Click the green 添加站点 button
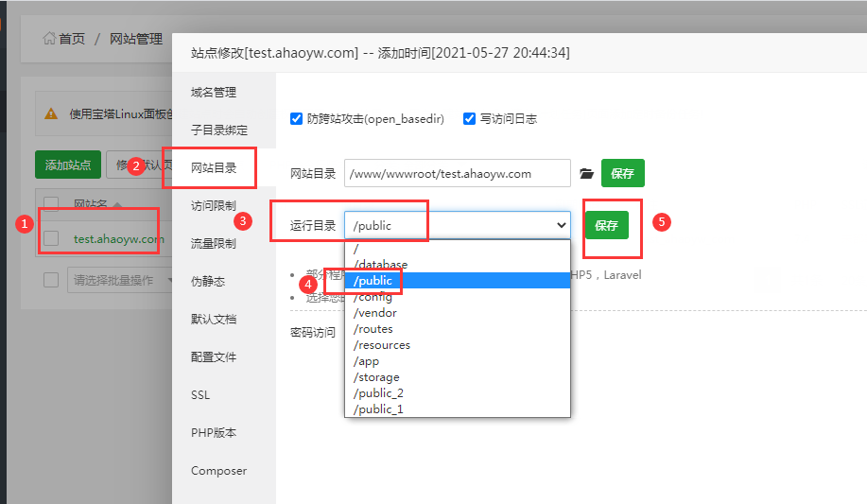The width and height of the screenshot is (867, 504). (x=67, y=165)
